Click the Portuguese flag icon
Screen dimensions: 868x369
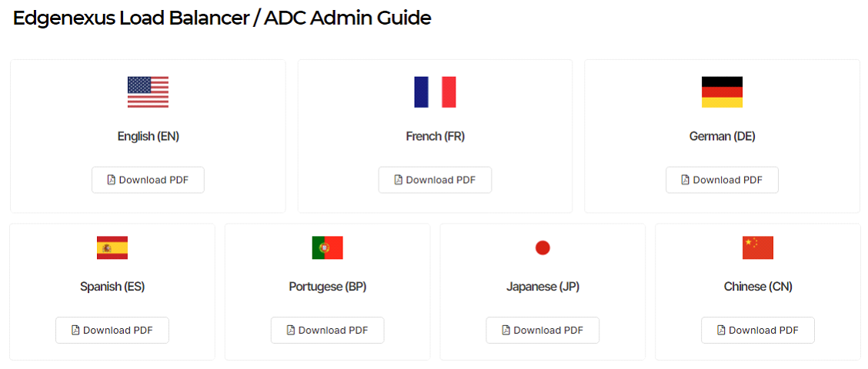pos(327,248)
